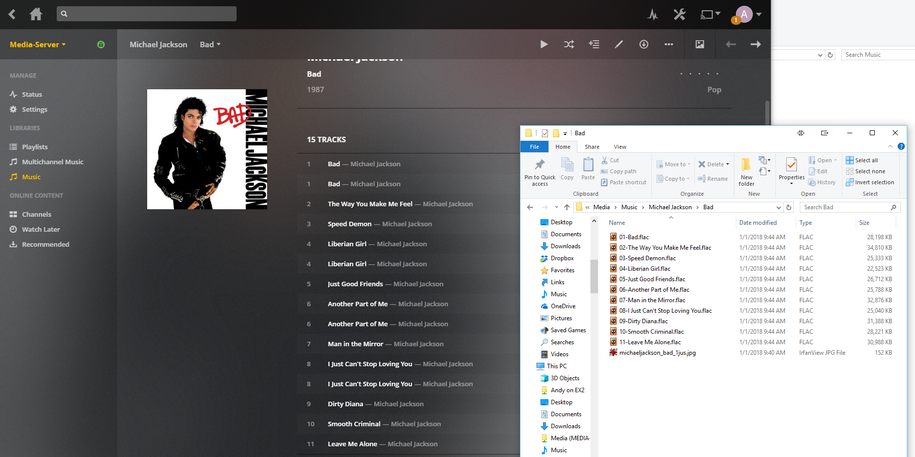
Task: Switch to the View ribbon tab
Action: pos(620,147)
